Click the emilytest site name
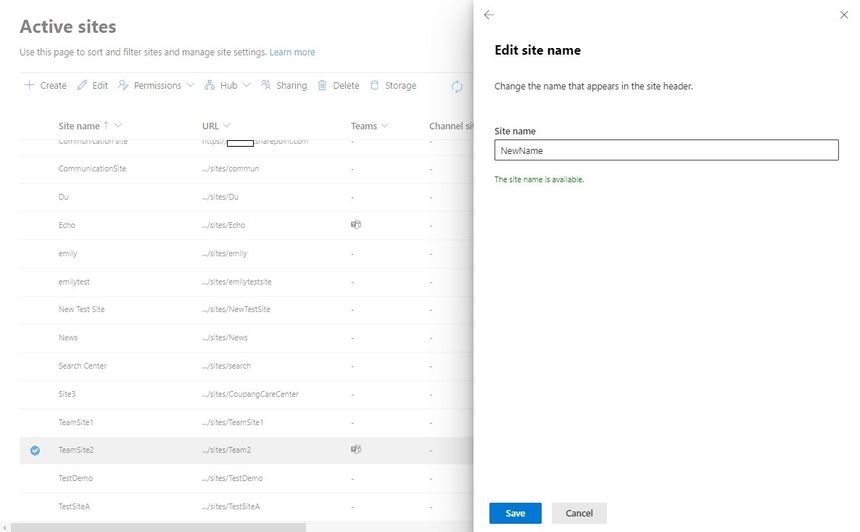Image resolution: width=860 pixels, height=532 pixels. pyautogui.click(x=73, y=282)
